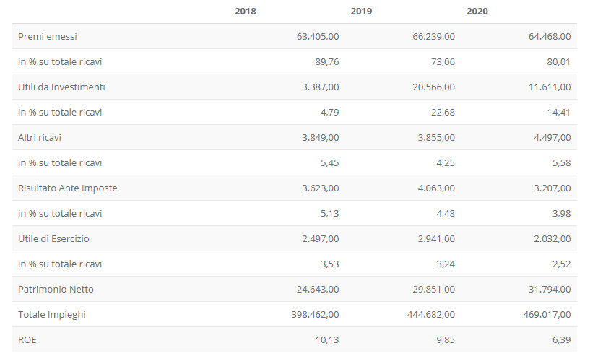
Task: Click 2019 ROE value 9,85
Action: pos(446,339)
